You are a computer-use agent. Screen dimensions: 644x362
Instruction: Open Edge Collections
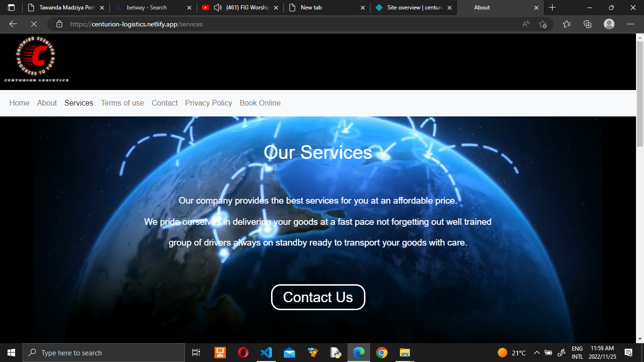[587, 24]
